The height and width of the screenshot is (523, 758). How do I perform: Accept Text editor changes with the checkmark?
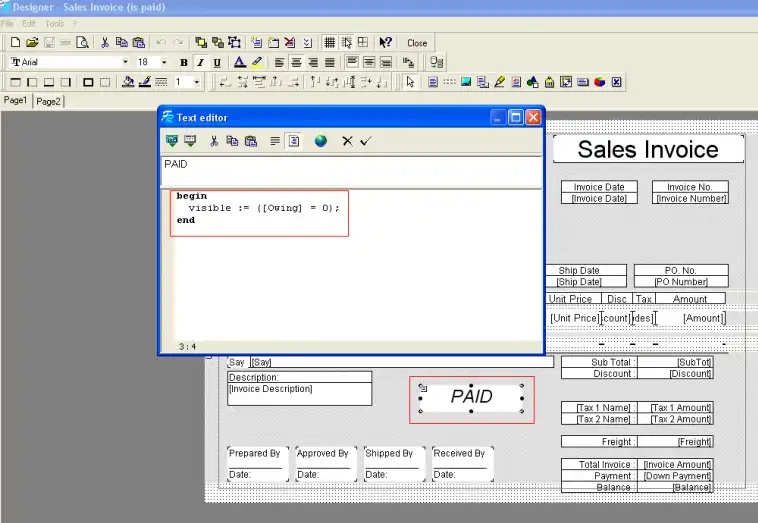click(x=366, y=141)
